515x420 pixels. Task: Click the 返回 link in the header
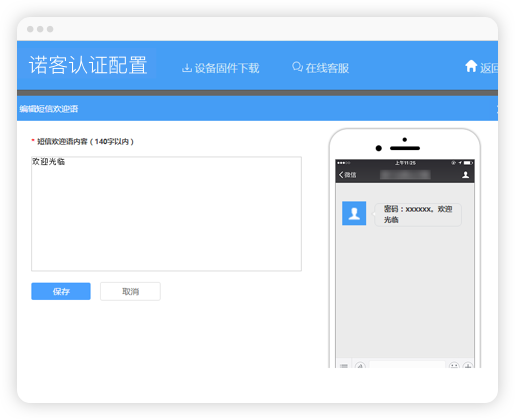click(489, 68)
